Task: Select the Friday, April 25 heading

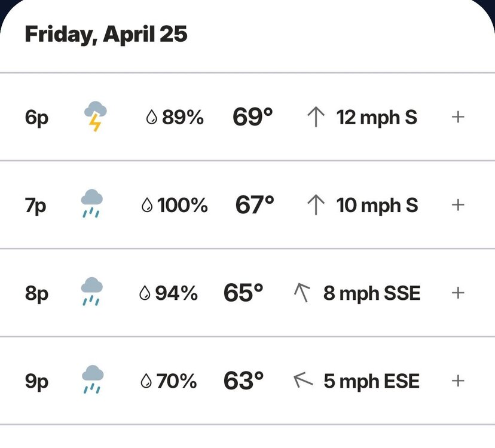Action: [x=106, y=34]
